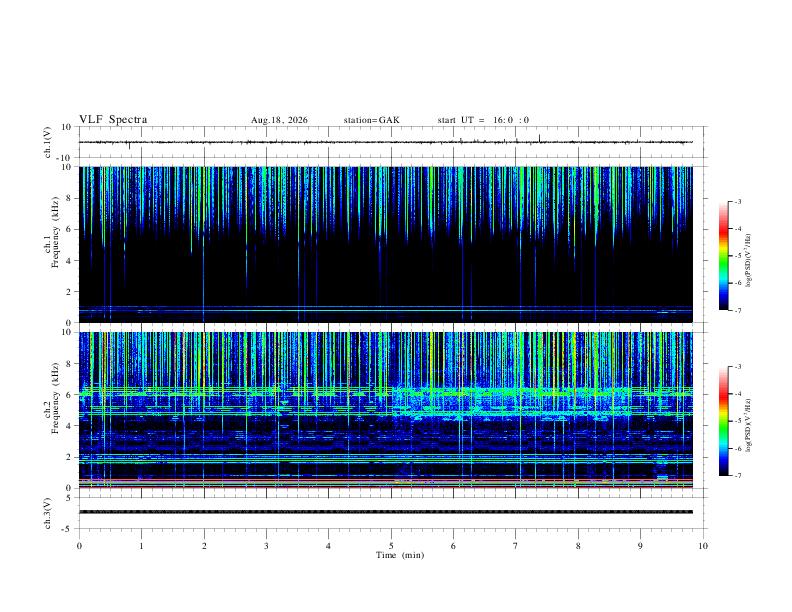The image size is (792, 612).
Task: Click the -7 label on ch.2 colorbar
Action: tap(737, 475)
